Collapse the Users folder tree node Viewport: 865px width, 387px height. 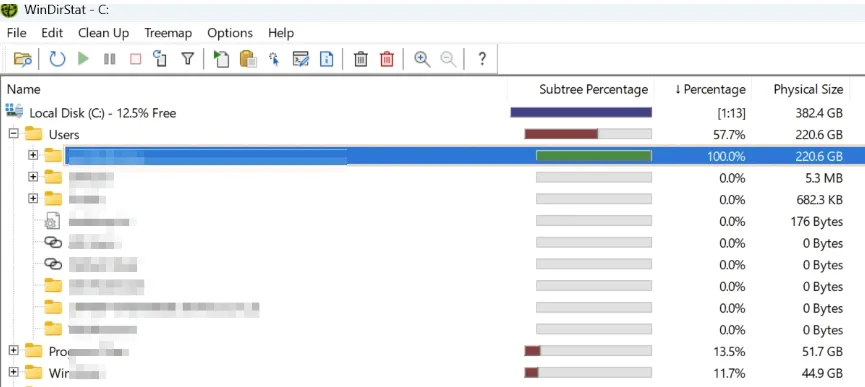[x=13, y=133]
